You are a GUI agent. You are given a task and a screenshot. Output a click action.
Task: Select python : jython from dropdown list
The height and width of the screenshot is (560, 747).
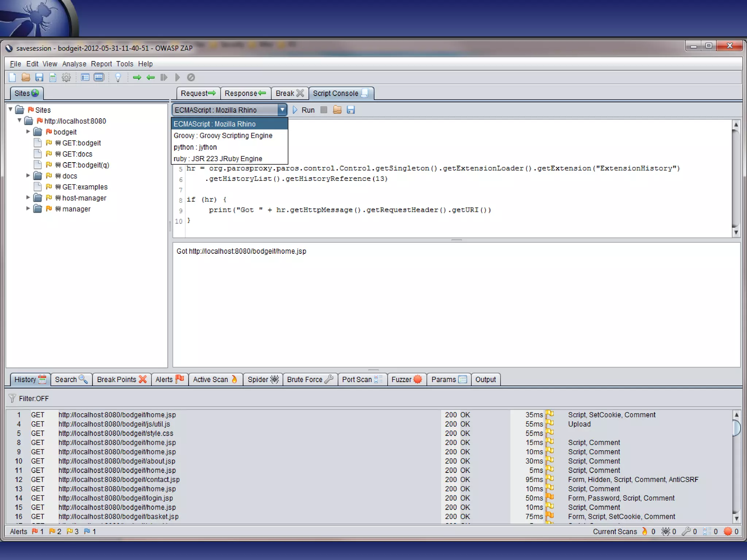195,147
